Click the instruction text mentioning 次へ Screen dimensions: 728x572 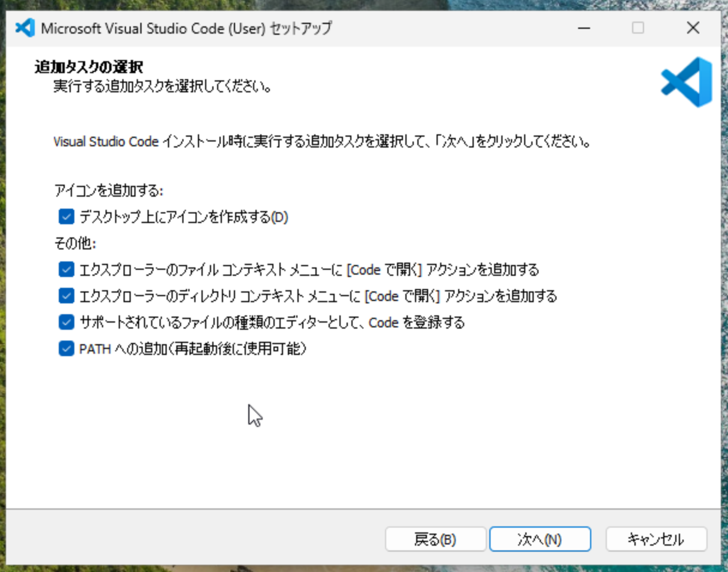tap(318, 142)
